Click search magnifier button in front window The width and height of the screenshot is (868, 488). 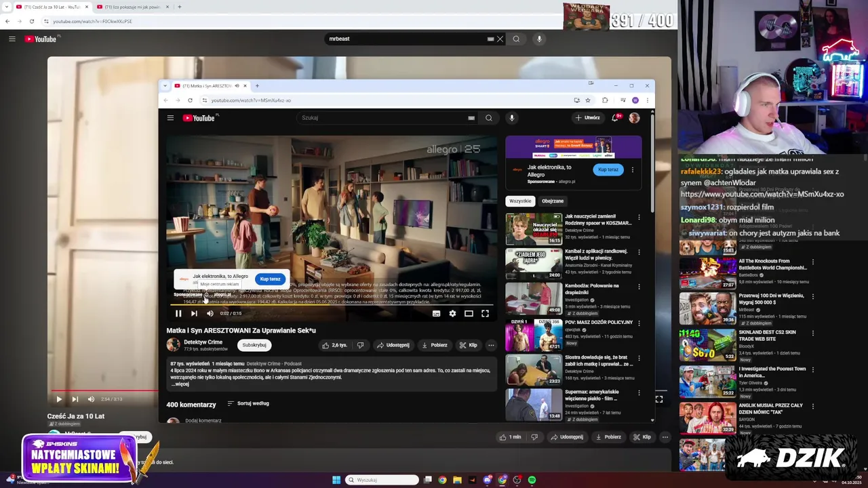click(x=489, y=118)
